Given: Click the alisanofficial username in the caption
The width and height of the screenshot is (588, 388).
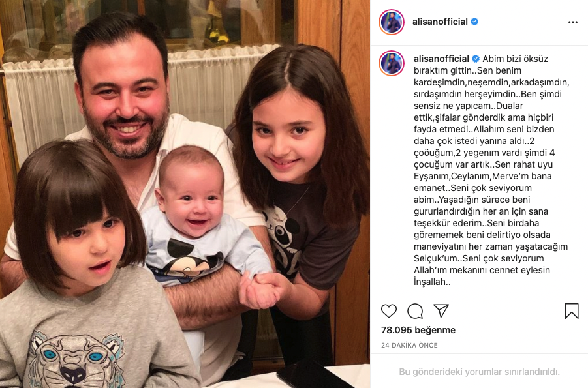Looking at the screenshot, I should pos(441,59).
